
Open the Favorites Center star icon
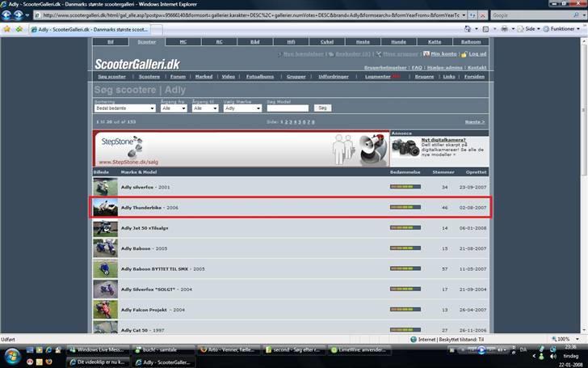tap(6, 29)
